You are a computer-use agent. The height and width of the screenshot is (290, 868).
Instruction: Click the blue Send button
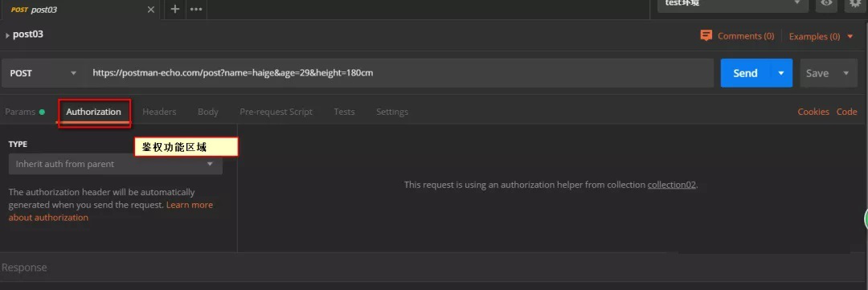pyautogui.click(x=745, y=73)
